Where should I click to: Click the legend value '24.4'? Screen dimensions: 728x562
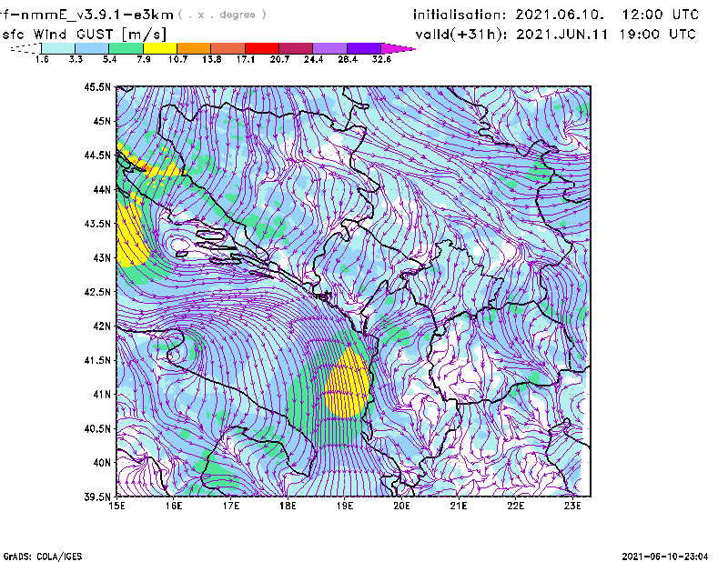pos(313,59)
